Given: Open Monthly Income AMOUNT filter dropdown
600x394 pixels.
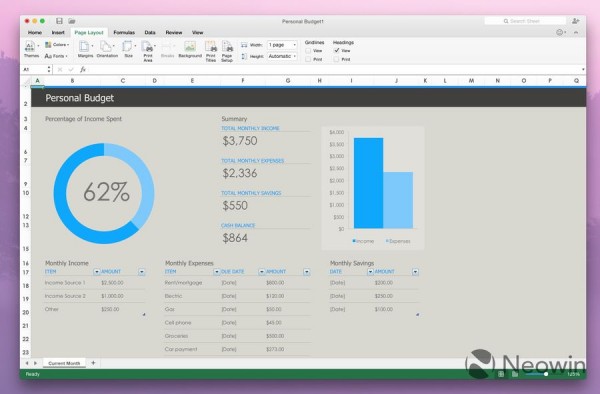Looking at the screenshot, I should coord(142,272).
